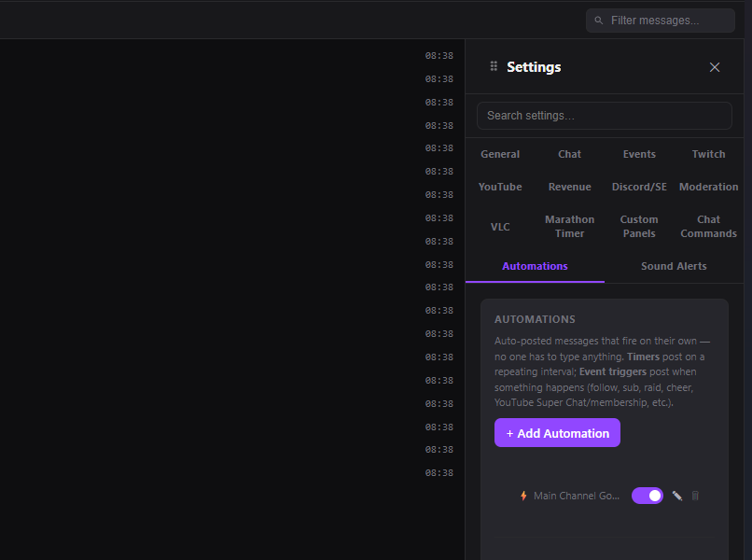Open the General settings tab
Image resolution: width=752 pixels, height=560 pixels.
[x=500, y=154]
